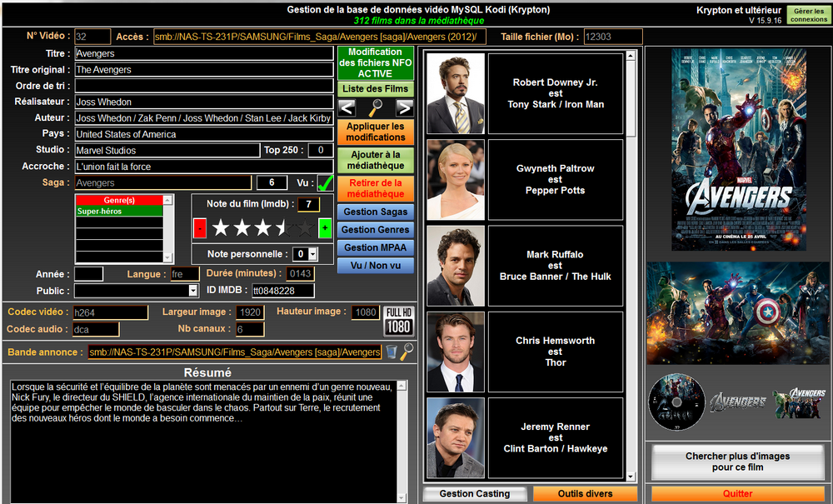Expand the Public rating dropdown
833x504 pixels.
pos(193,291)
